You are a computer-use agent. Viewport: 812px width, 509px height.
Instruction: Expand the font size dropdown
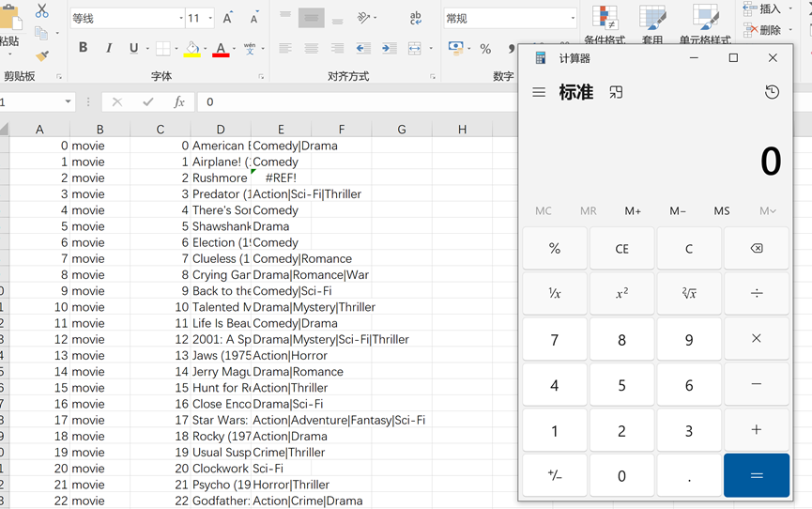pos(210,19)
